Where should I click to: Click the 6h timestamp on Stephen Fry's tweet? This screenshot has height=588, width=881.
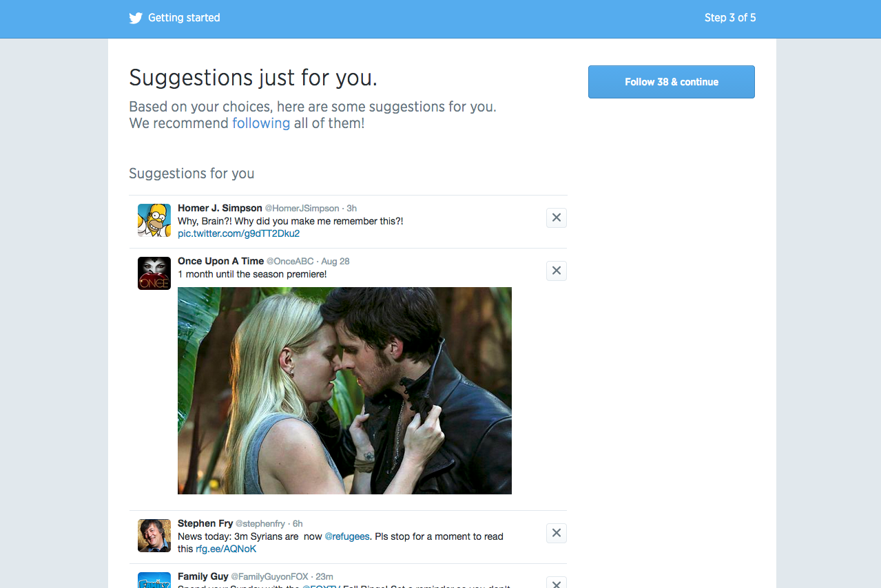pos(297,523)
